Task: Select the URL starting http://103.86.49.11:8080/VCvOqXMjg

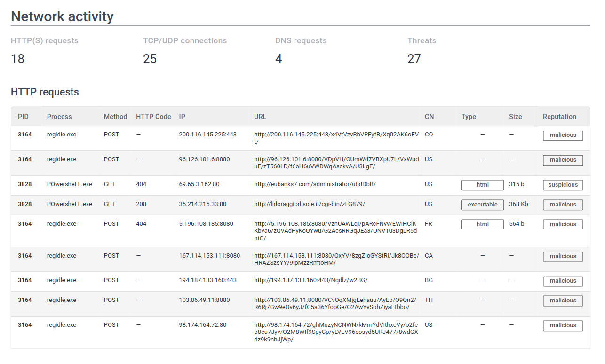Action: click(x=335, y=304)
